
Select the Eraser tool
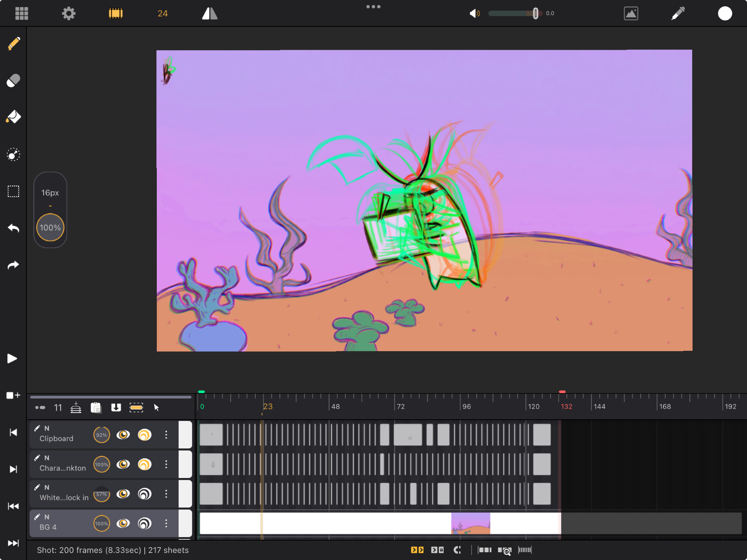[x=13, y=80]
